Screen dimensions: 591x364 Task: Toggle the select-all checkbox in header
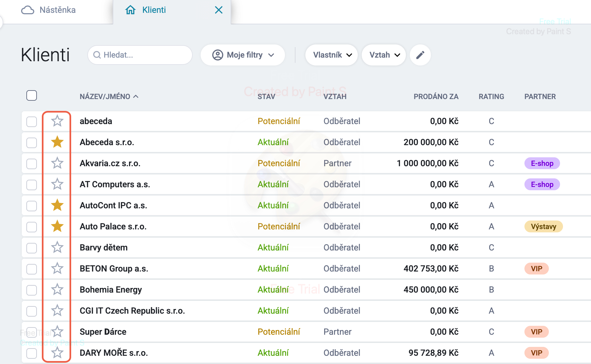32,95
